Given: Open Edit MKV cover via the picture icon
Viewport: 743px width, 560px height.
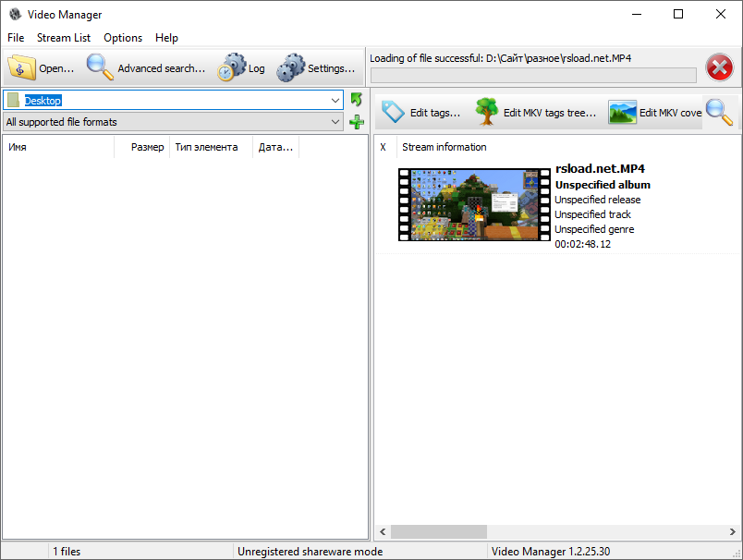Looking at the screenshot, I should pyautogui.click(x=621, y=111).
